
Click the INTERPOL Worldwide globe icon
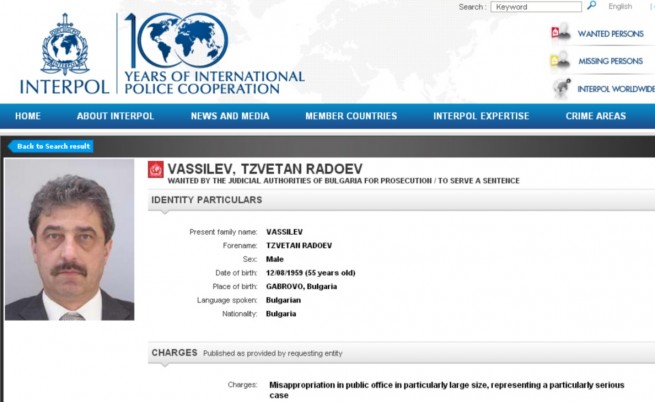(x=562, y=88)
